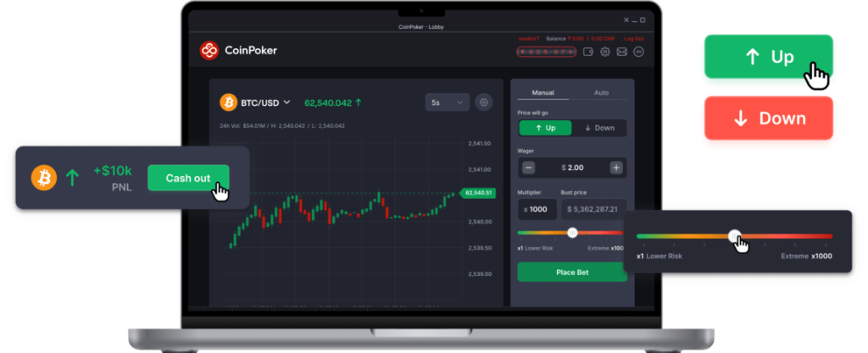Click the large green Up button
The image size is (868, 353).
pos(768,57)
